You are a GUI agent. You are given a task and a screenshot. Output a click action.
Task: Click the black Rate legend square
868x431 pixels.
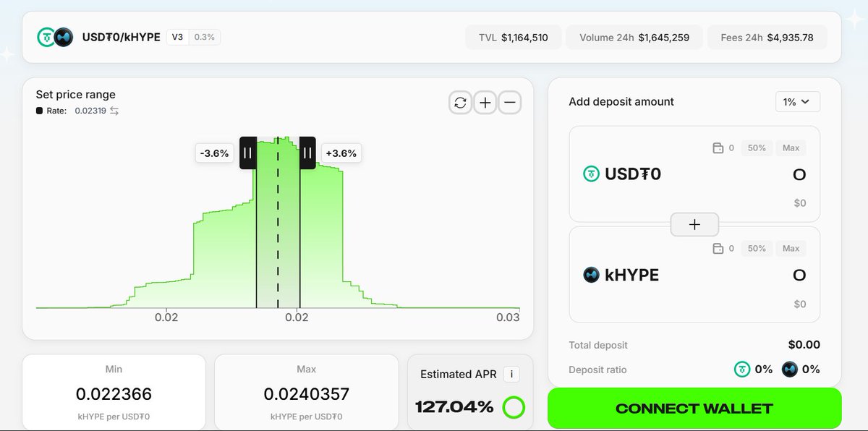click(x=39, y=111)
